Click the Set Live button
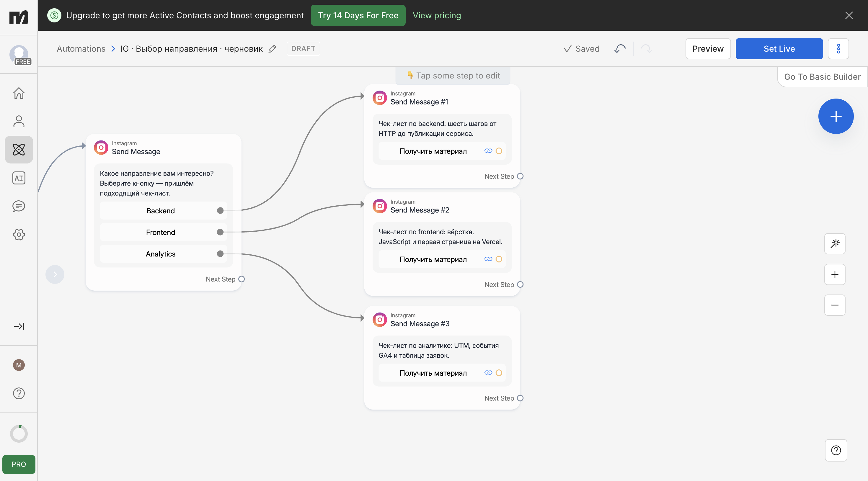The height and width of the screenshot is (481, 868). [779, 49]
